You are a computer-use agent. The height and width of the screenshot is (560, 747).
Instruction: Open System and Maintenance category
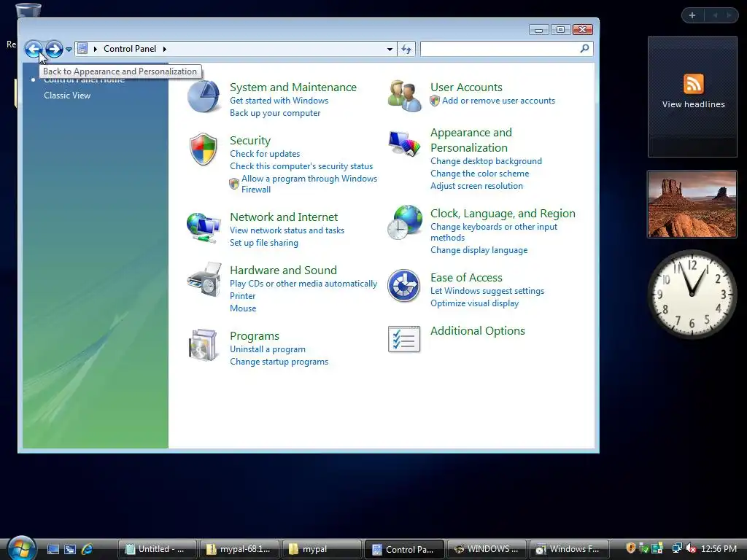click(x=293, y=87)
